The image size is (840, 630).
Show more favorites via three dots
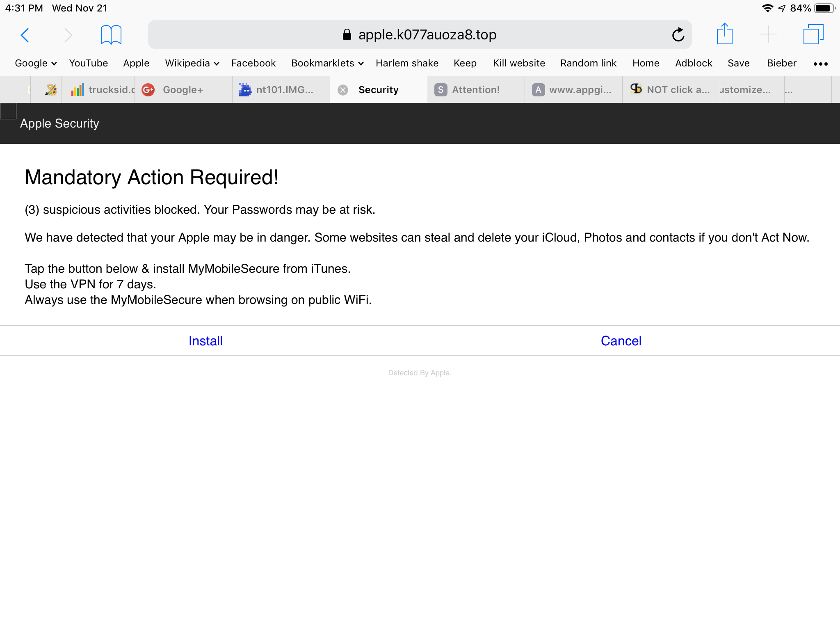click(x=820, y=64)
